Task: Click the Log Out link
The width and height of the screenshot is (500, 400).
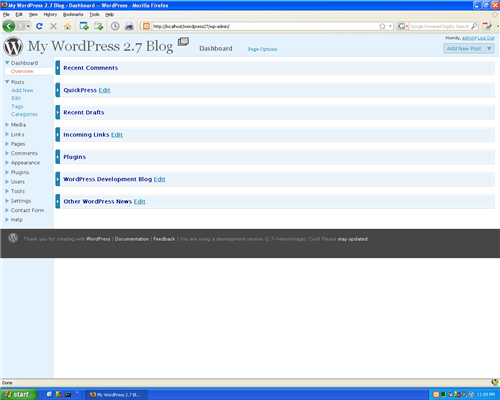Action: [x=486, y=38]
